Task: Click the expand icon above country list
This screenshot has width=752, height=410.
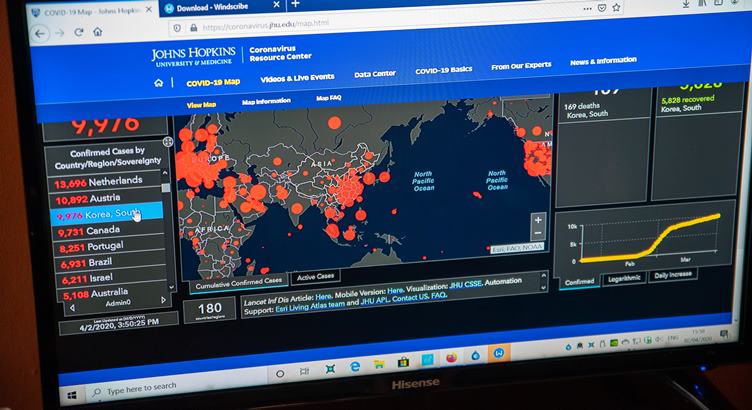Action: pos(168,141)
